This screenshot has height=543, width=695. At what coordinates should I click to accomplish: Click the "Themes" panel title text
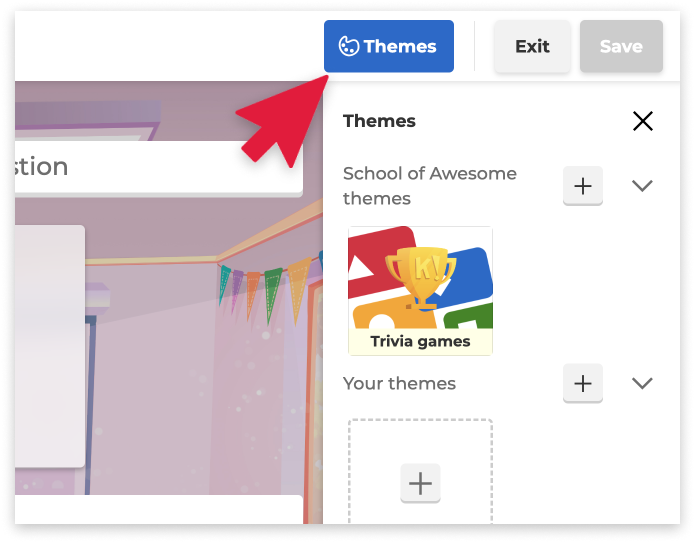(x=379, y=121)
